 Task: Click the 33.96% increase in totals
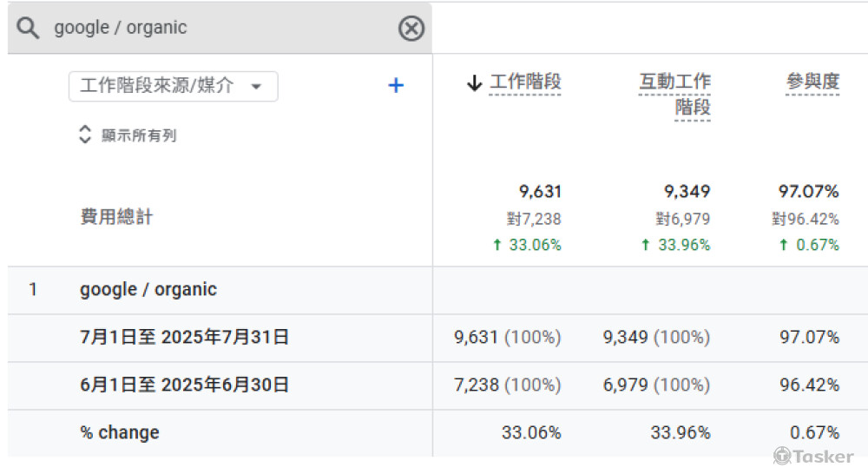click(x=676, y=245)
